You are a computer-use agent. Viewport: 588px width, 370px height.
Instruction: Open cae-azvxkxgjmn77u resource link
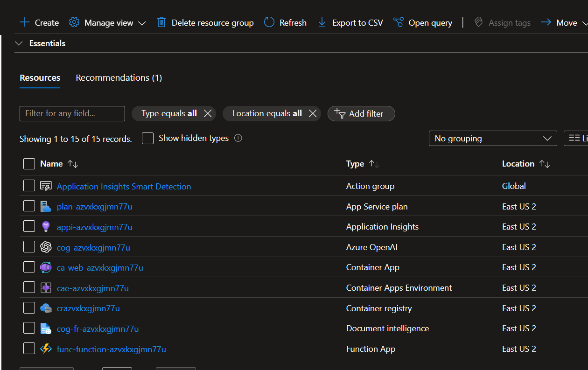(93, 288)
